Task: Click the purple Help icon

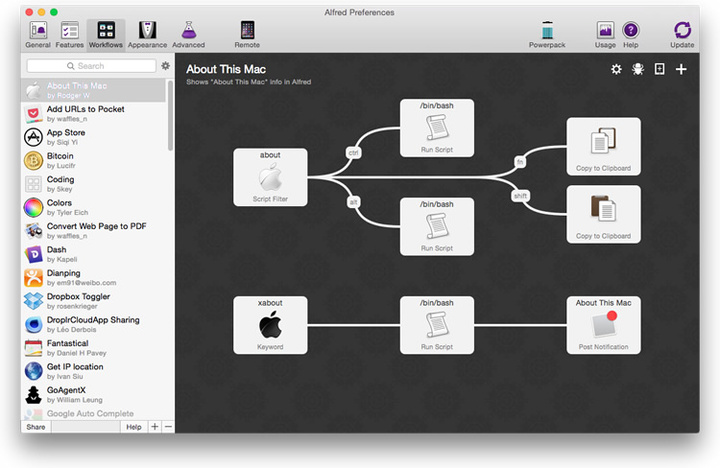Action: click(631, 33)
